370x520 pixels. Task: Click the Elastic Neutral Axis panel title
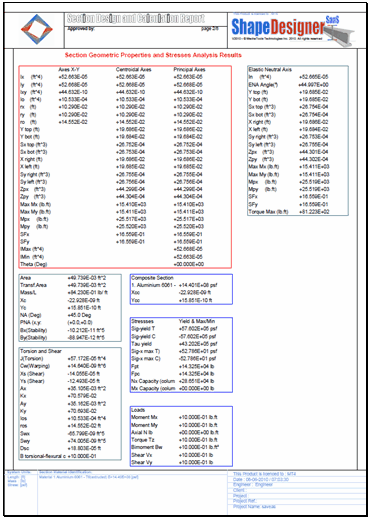click(x=270, y=69)
